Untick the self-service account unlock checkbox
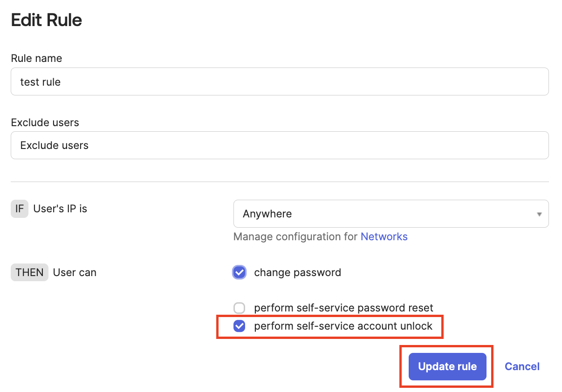 click(240, 326)
